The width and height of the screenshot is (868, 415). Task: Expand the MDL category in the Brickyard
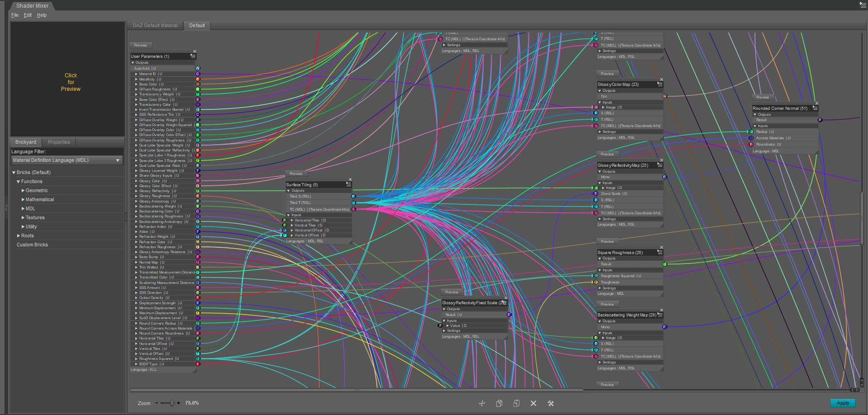(x=23, y=209)
